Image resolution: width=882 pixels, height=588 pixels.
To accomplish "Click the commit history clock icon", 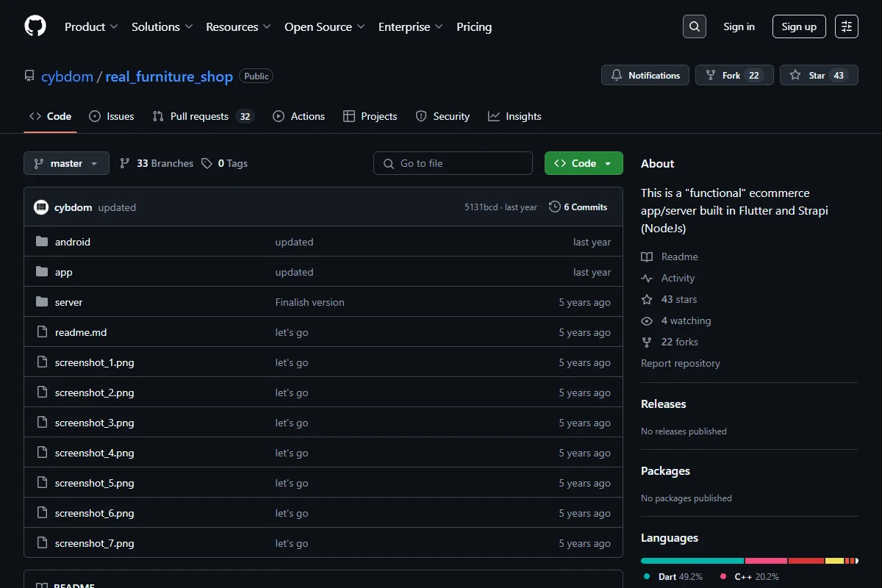I will click(x=555, y=207).
